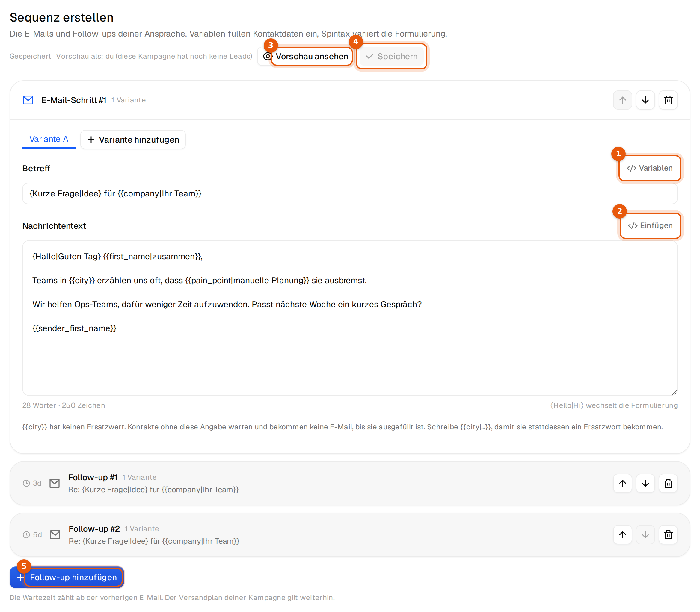Image resolution: width=700 pixels, height=612 pixels.
Task: Click the '28 Wörter · 250 Zeichen' counter
Action: [x=64, y=405]
